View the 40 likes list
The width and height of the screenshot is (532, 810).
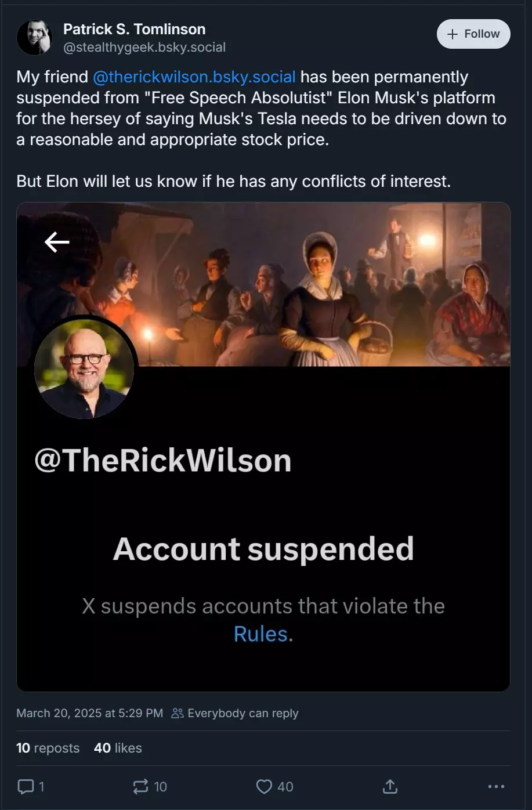point(118,748)
